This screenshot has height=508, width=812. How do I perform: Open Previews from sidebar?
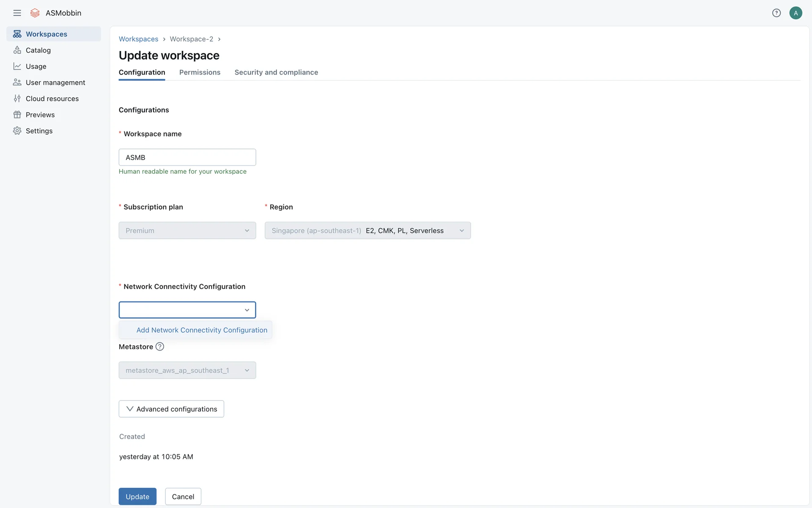[x=40, y=114]
